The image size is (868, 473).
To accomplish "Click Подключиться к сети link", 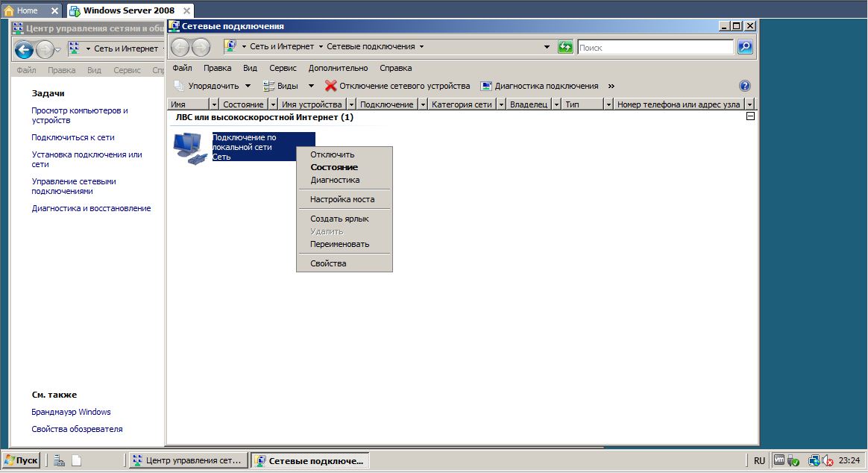I will pos(73,137).
